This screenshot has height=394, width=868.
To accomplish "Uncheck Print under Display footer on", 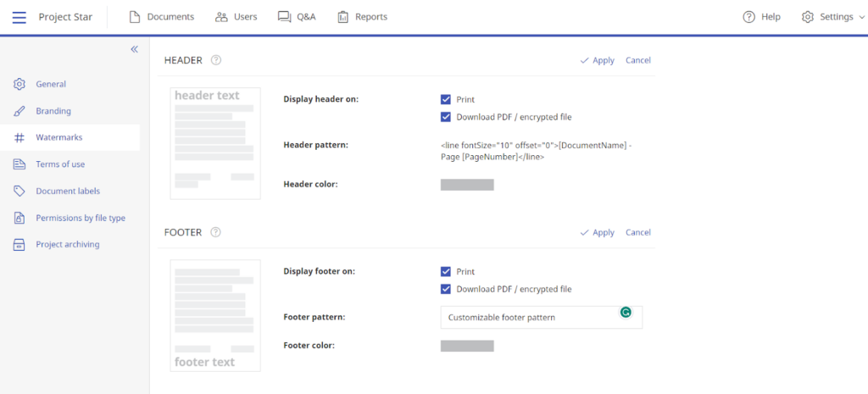I will 446,272.
